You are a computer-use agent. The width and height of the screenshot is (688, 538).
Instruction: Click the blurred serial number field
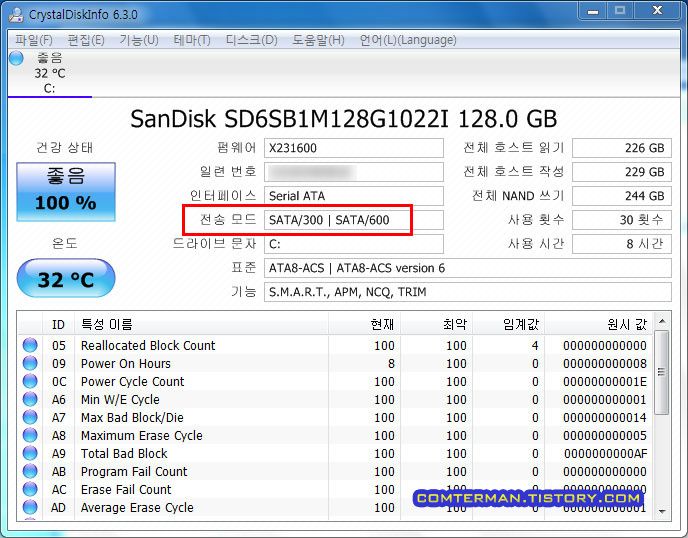point(354,172)
